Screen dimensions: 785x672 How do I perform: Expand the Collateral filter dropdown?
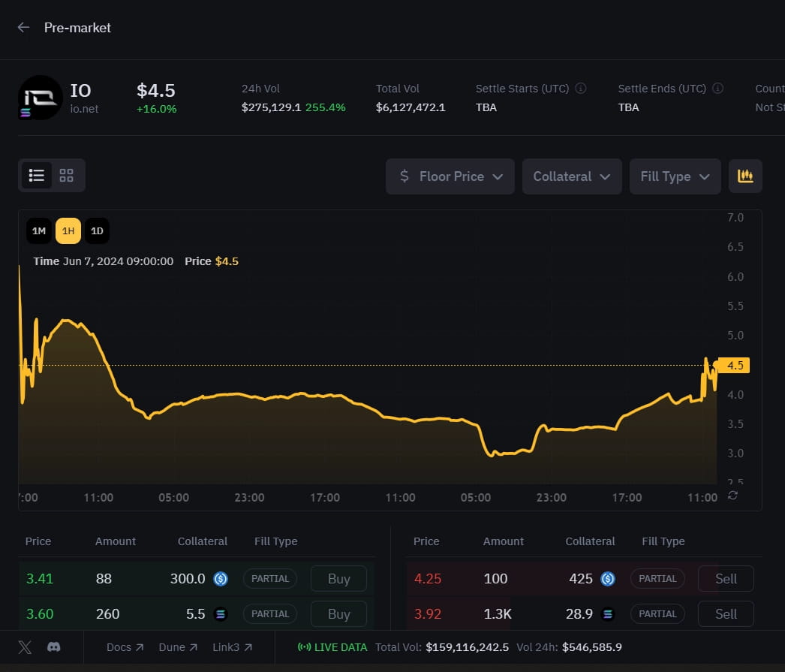click(572, 176)
